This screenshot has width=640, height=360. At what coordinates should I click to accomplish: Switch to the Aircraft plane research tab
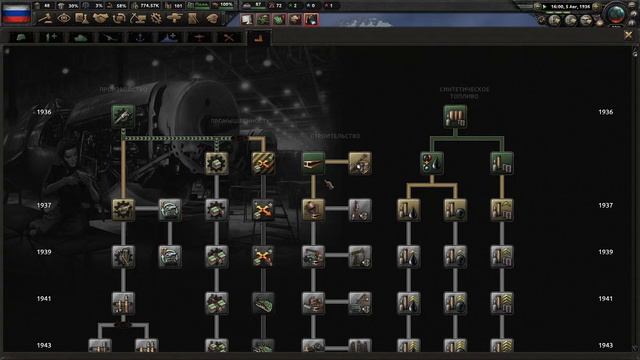click(199, 38)
